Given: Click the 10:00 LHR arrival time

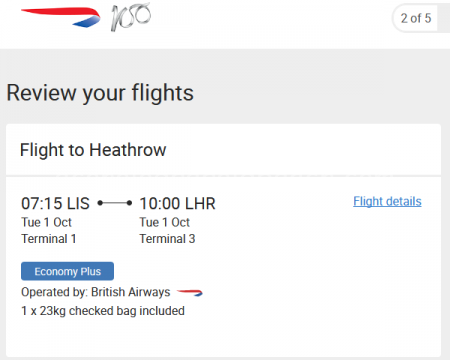Looking at the screenshot, I should [x=177, y=203].
